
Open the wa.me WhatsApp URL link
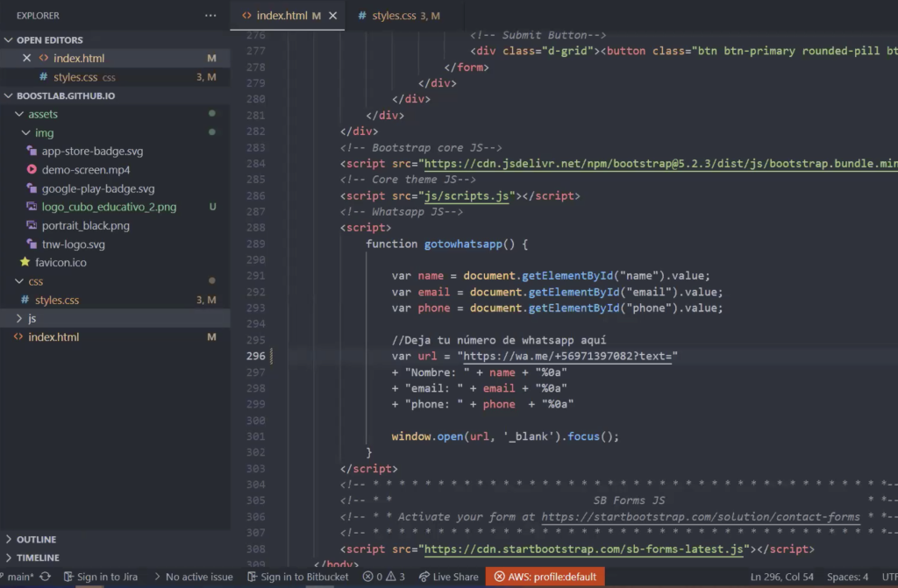point(567,356)
